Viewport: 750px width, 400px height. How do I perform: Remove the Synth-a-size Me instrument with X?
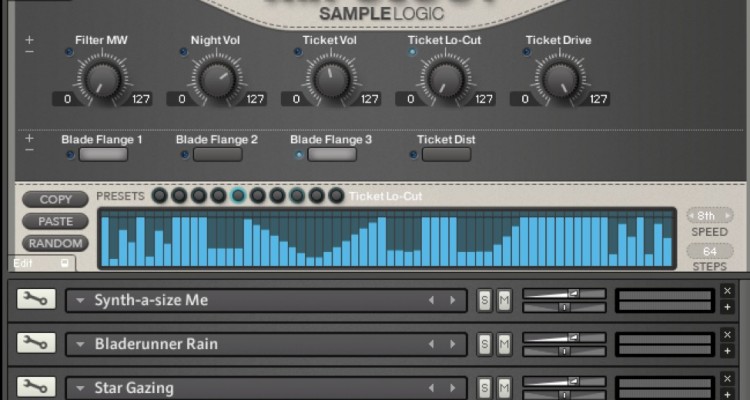click(727, 291)
